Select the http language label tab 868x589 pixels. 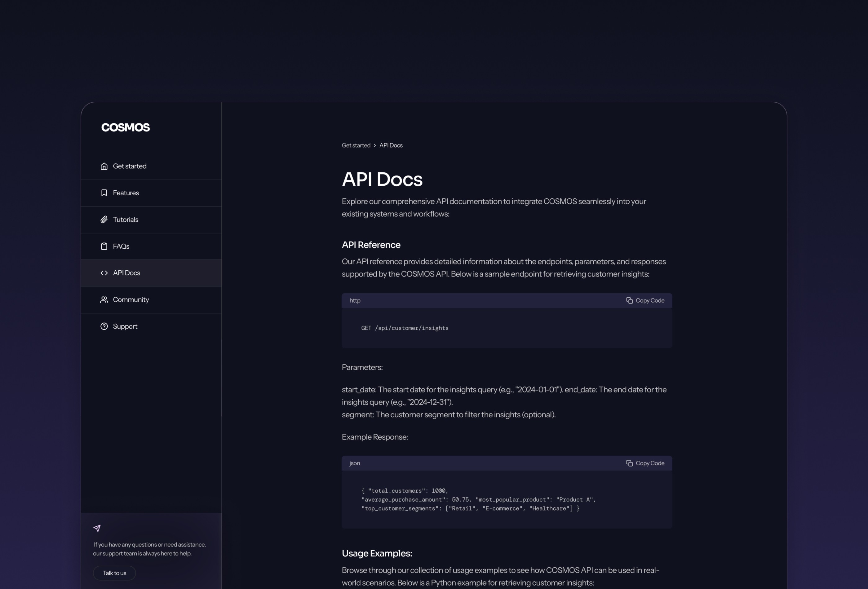point(354,300)
